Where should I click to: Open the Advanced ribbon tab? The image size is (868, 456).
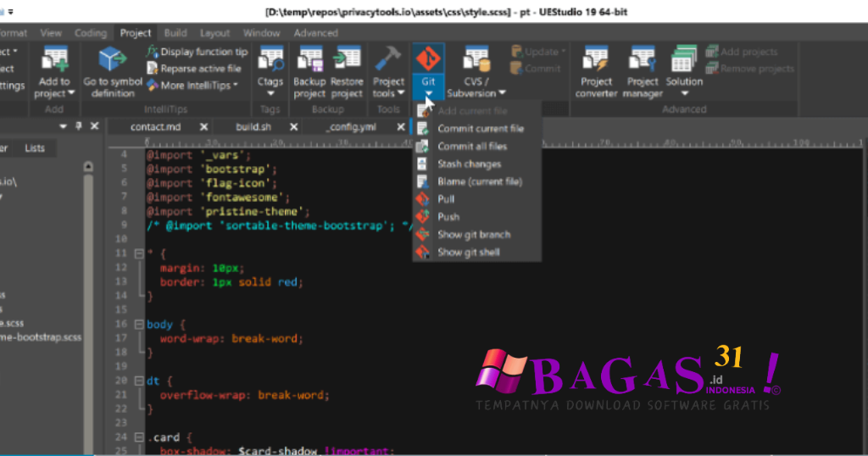[x=315, y=33]
